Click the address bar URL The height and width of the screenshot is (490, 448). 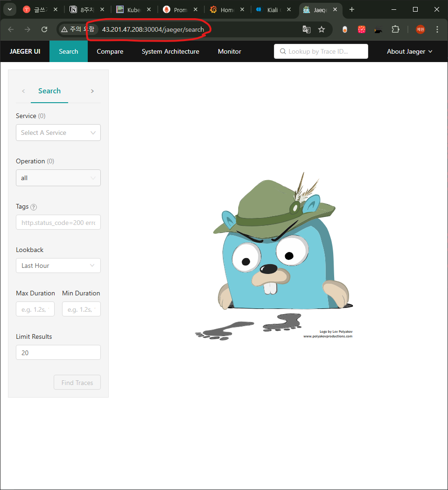153,29
